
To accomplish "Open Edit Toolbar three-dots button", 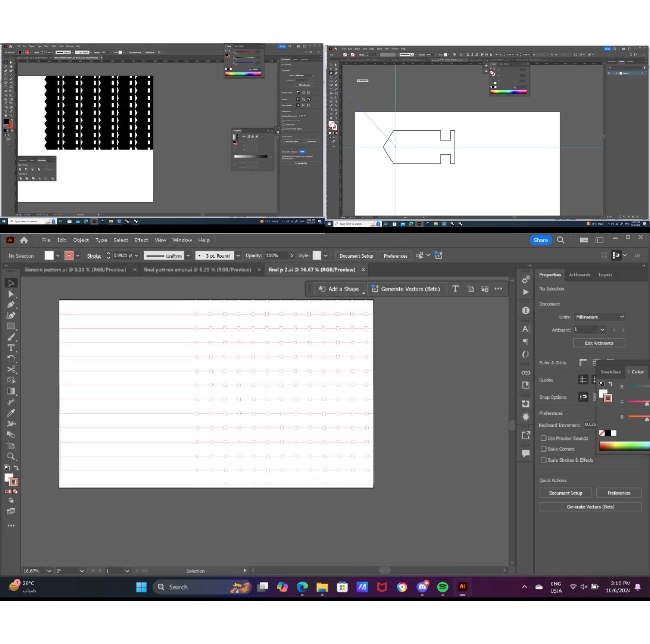I will click(11, 526).
